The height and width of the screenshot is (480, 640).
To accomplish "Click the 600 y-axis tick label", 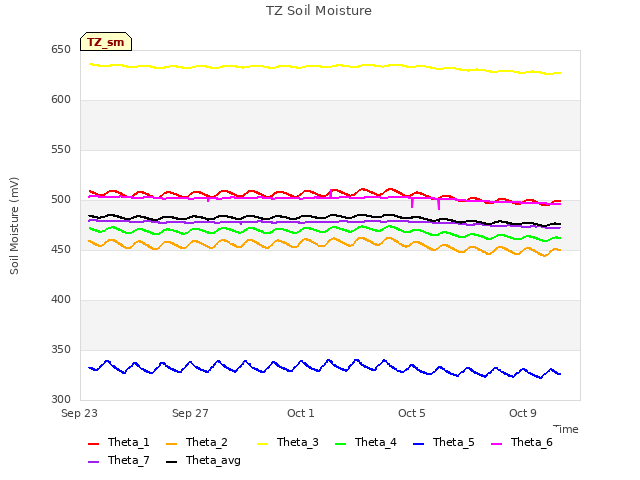I will (x=61, y=100).
